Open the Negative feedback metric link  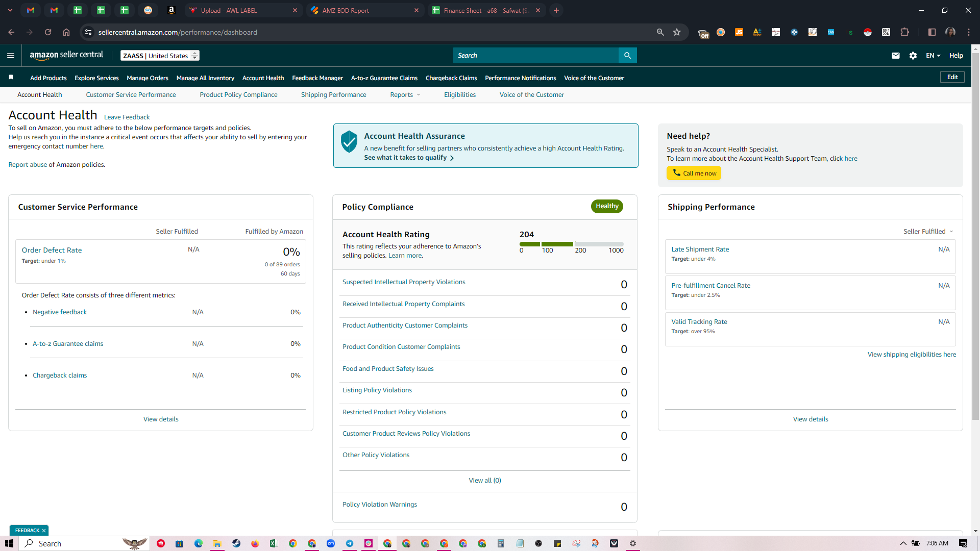(60, 312)
